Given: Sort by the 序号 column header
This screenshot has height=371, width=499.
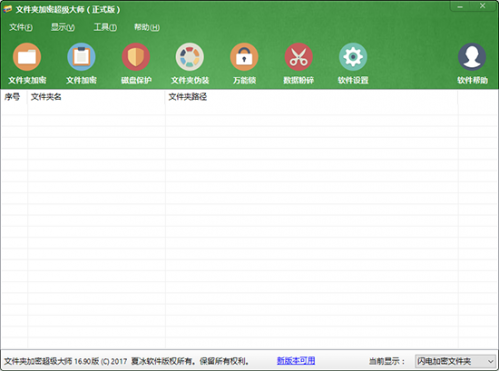Looking at the screenshot, I should (14, 97).
